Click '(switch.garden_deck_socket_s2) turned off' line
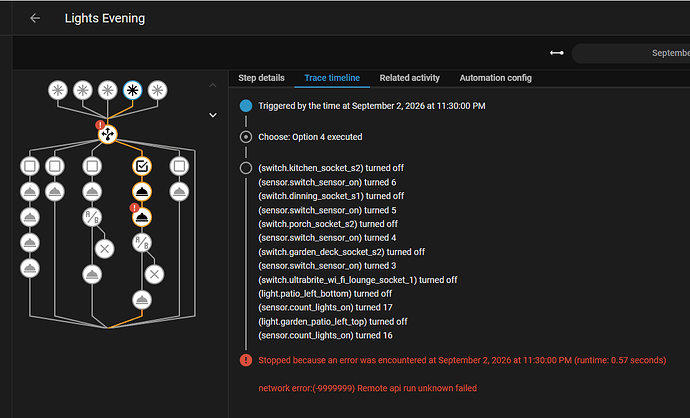The image size is (690, 418). (341, 252)
